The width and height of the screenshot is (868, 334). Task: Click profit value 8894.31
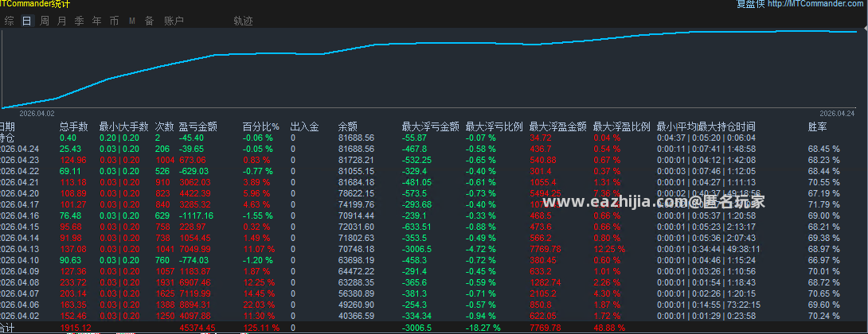pyautogui.click(x=195, y=305)
